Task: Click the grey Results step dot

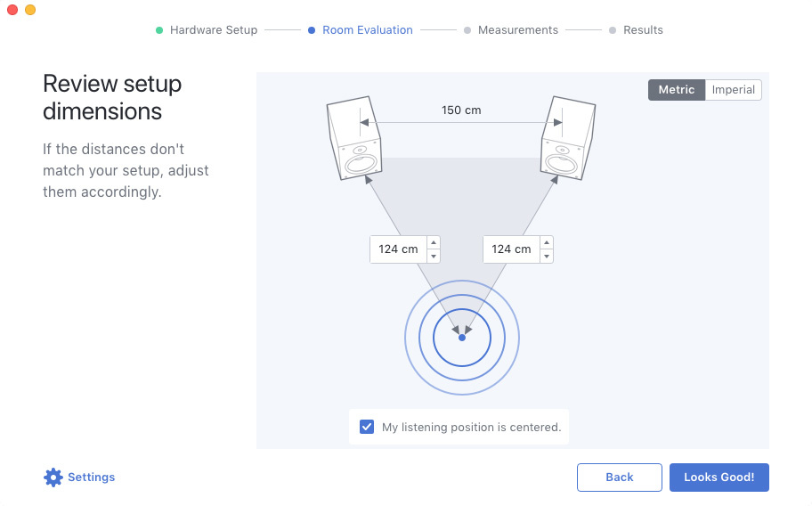Action: (613, 30)
